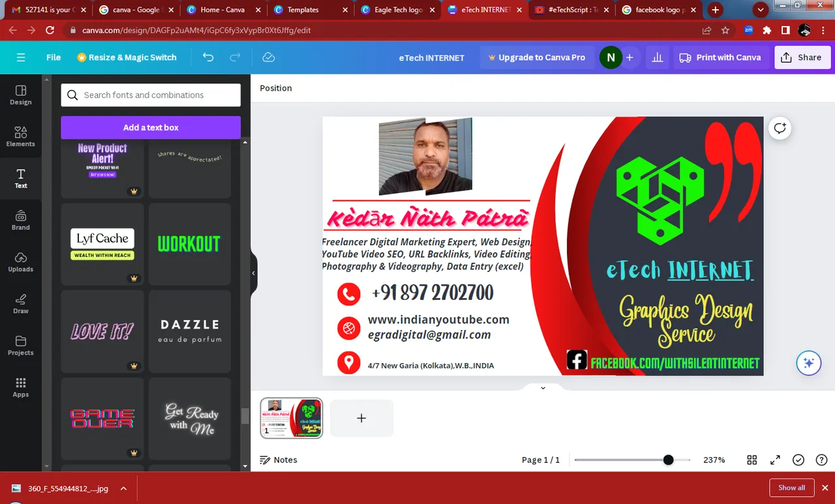Open the Position options
Image resolution: width=835 pixels, height=504 pixels.
[x=276, y=88]
